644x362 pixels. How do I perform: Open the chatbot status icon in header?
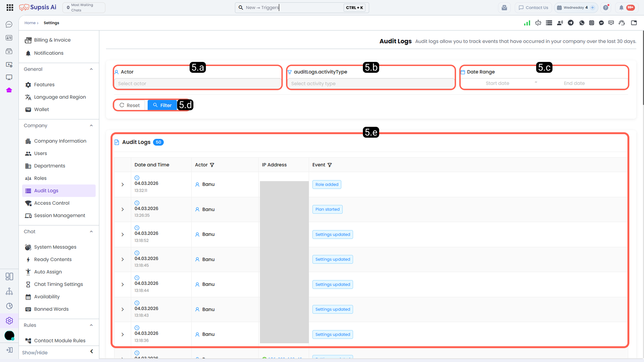point(538,23)
